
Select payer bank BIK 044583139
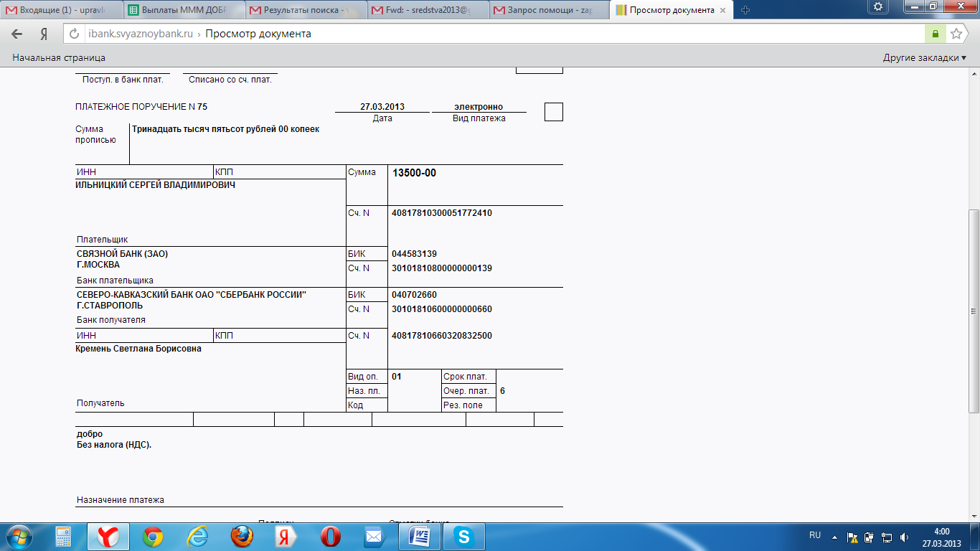click(x=414, y=254)
